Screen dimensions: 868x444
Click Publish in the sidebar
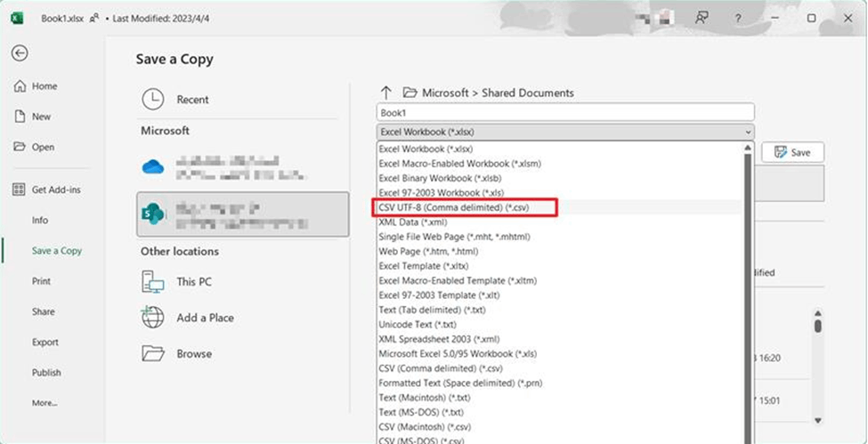46,373
